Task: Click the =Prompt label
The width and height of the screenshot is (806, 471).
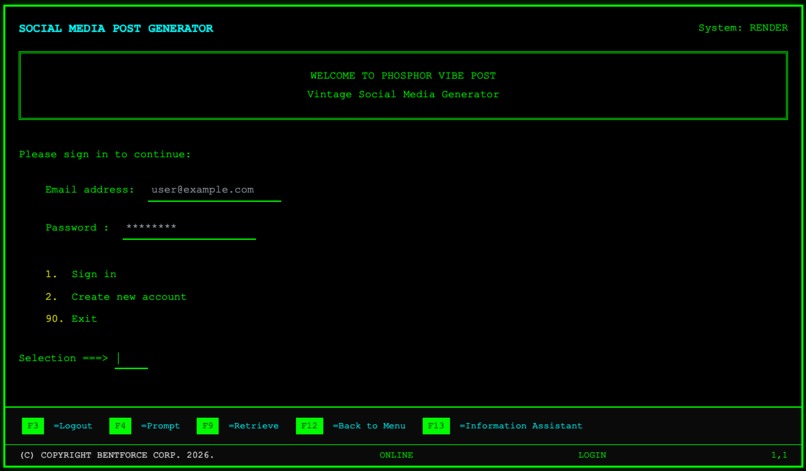Action: coord(160,426)
